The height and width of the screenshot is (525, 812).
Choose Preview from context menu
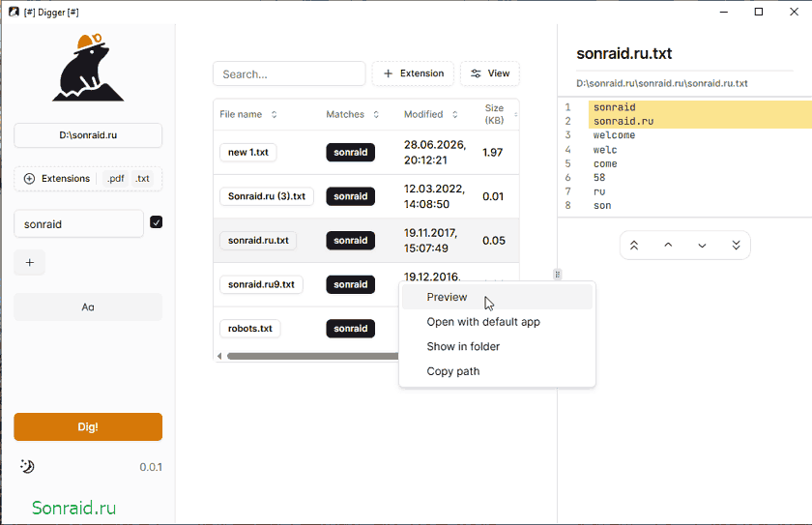click(x=497, y=297)
